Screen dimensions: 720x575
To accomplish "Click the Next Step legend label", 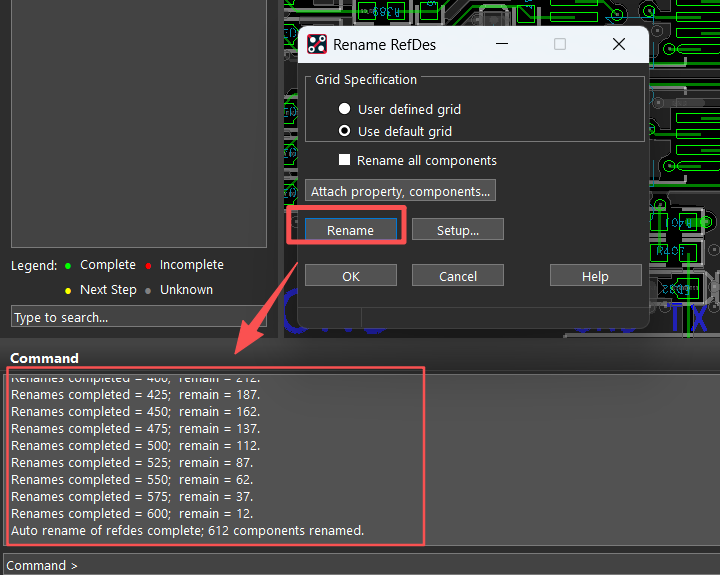I will click(108, 290).
